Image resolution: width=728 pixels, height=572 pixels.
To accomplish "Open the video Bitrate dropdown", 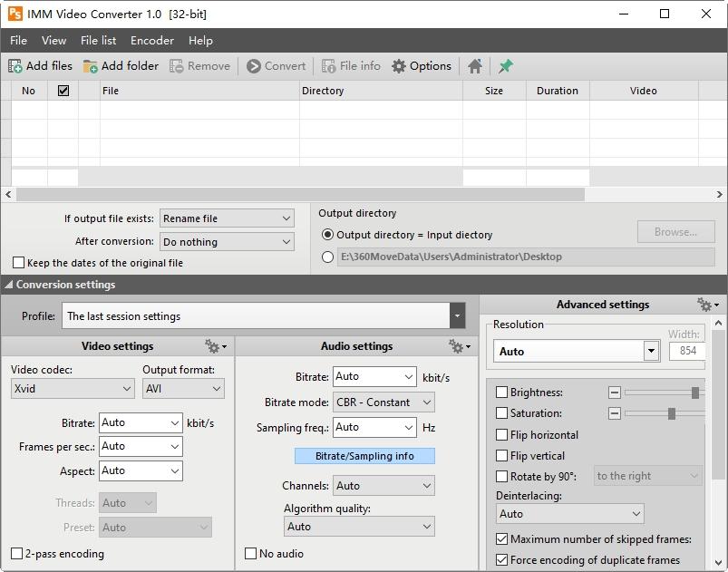I will coord(141,423).
